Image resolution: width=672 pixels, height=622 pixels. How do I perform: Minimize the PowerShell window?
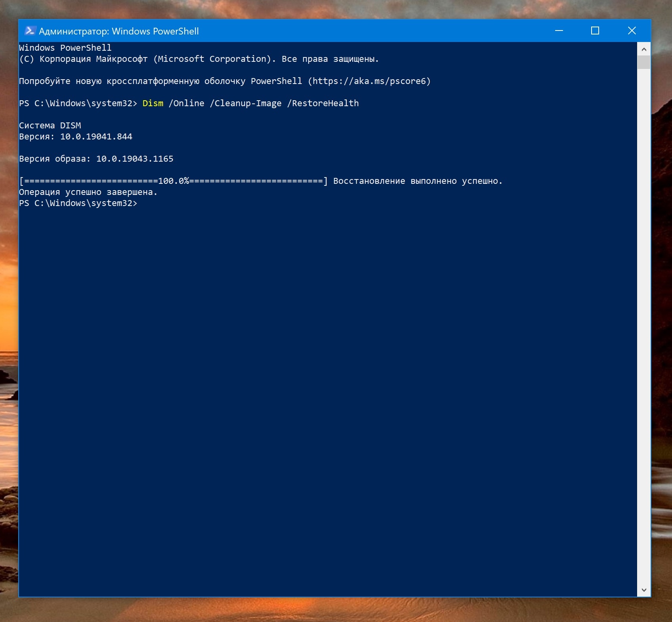pos(559,31)
